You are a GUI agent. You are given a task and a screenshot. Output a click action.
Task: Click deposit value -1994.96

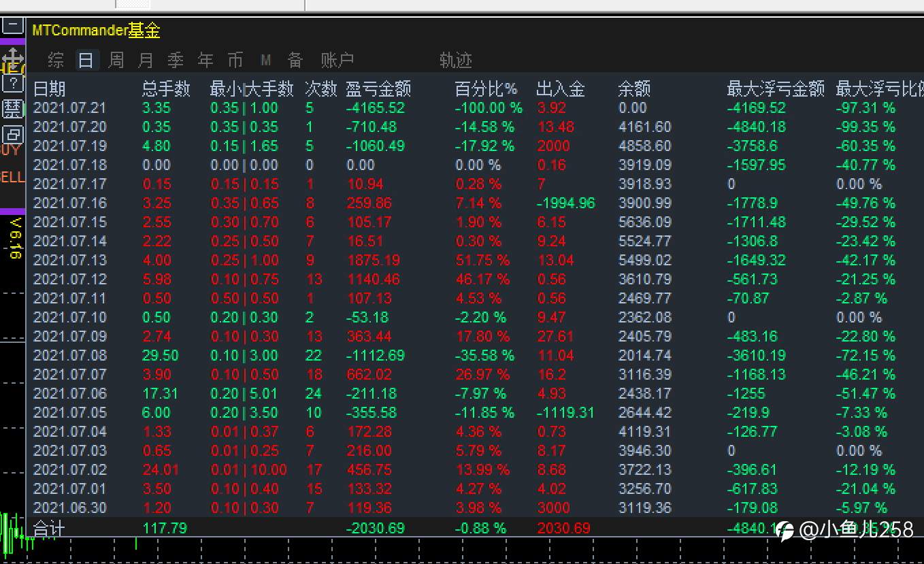[x=566, y=203]
